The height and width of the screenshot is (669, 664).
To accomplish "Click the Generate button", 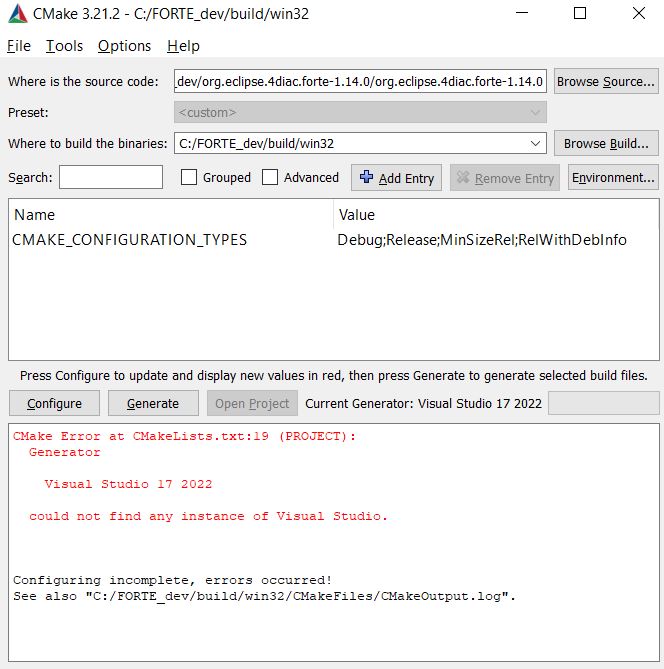I will point(153,403).
